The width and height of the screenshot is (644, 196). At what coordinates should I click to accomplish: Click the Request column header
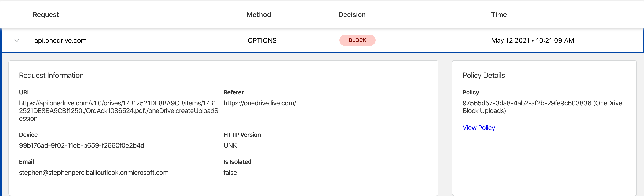46,15
